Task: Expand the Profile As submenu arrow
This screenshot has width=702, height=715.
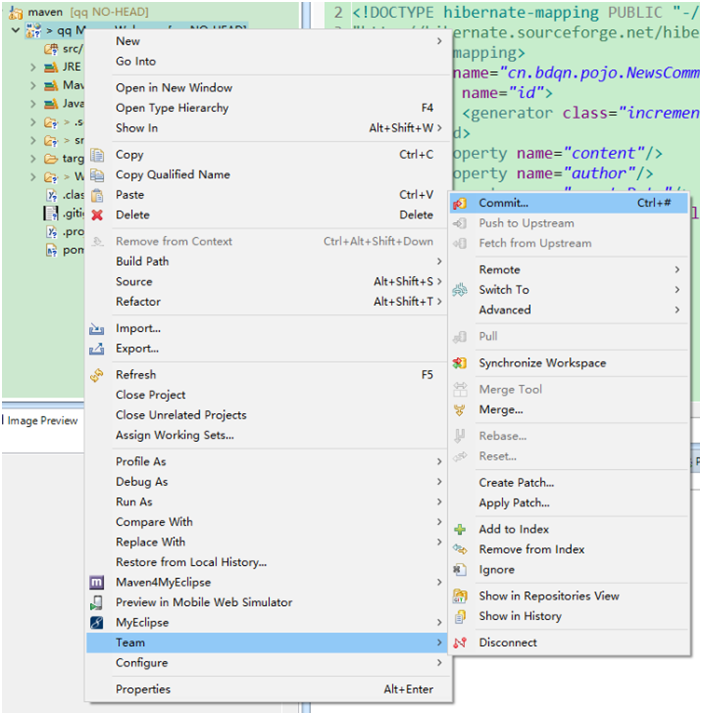Action: point(439,462)
